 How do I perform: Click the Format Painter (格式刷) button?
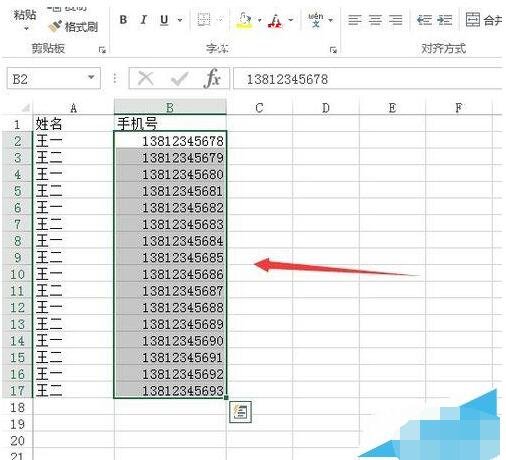(73, 27)
